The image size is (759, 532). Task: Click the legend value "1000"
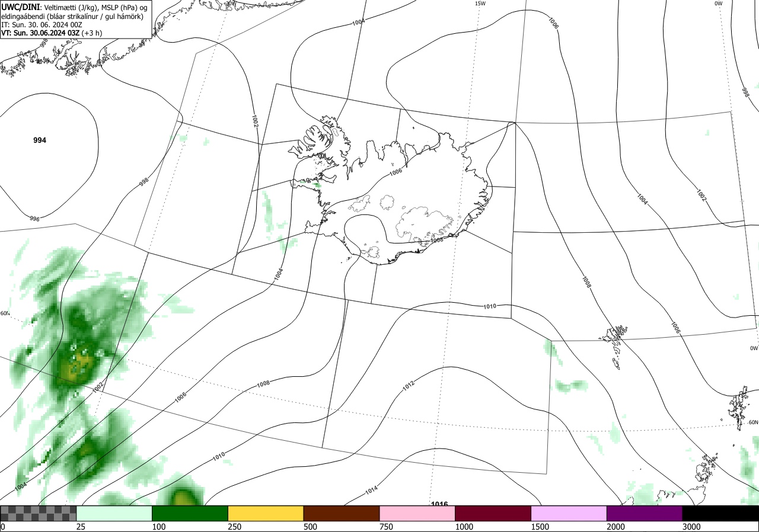465,527
